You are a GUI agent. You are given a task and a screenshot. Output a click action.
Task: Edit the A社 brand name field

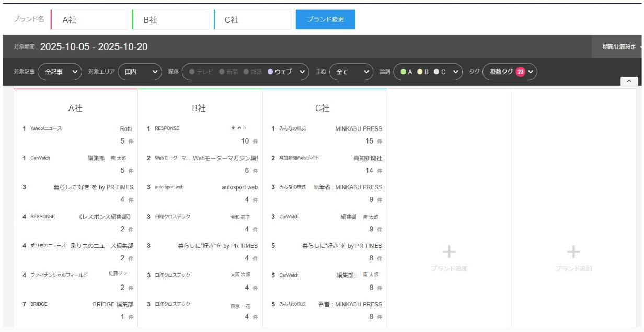coord(89,20)
